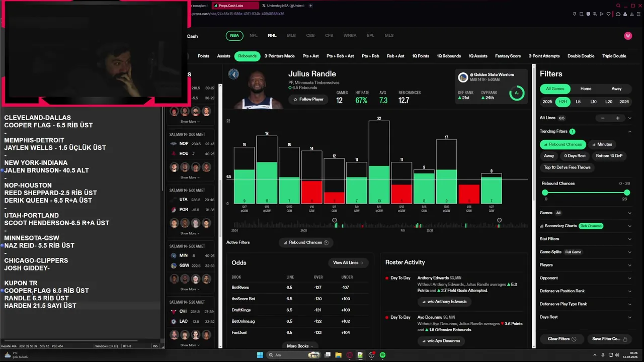Open More Books dropdown under Odds
Viewport: 644px width, 362px height.
point(300,346)
